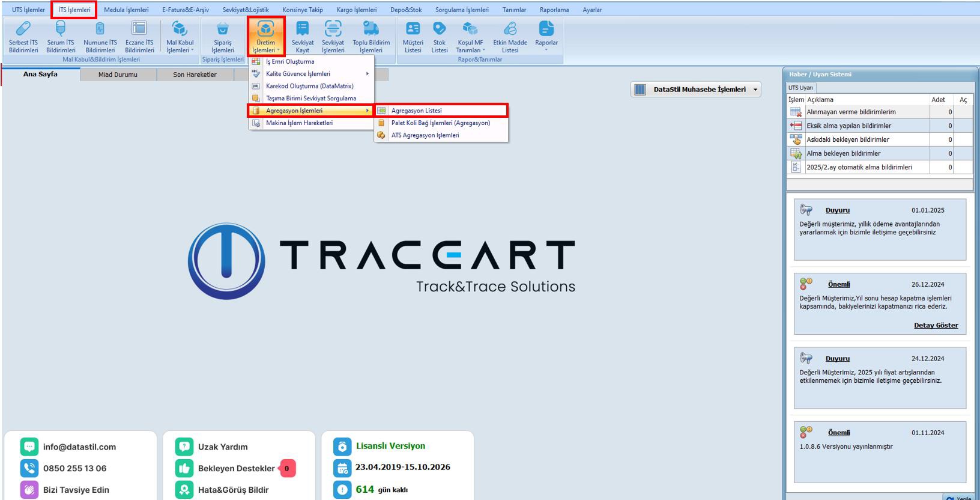Image resolution: width=980 pixels, height=500 pixels.
Task: Expand the Mal Kabul İşlemleri dropdown
Action: [180, 37]
